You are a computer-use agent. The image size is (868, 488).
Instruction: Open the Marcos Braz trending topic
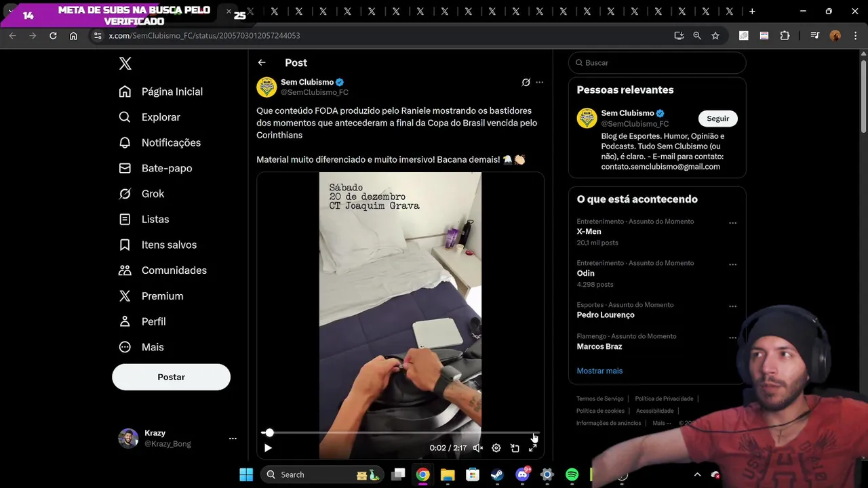(599, 346)
